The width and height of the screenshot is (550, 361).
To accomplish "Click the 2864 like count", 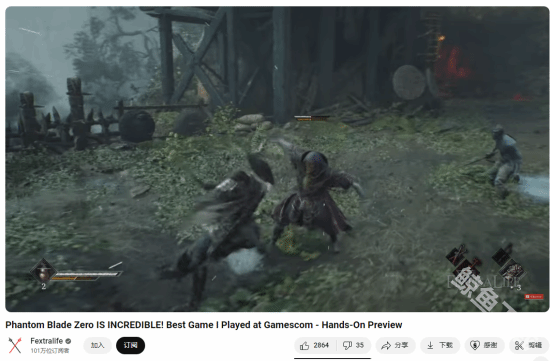I will (x=321, y=346).
